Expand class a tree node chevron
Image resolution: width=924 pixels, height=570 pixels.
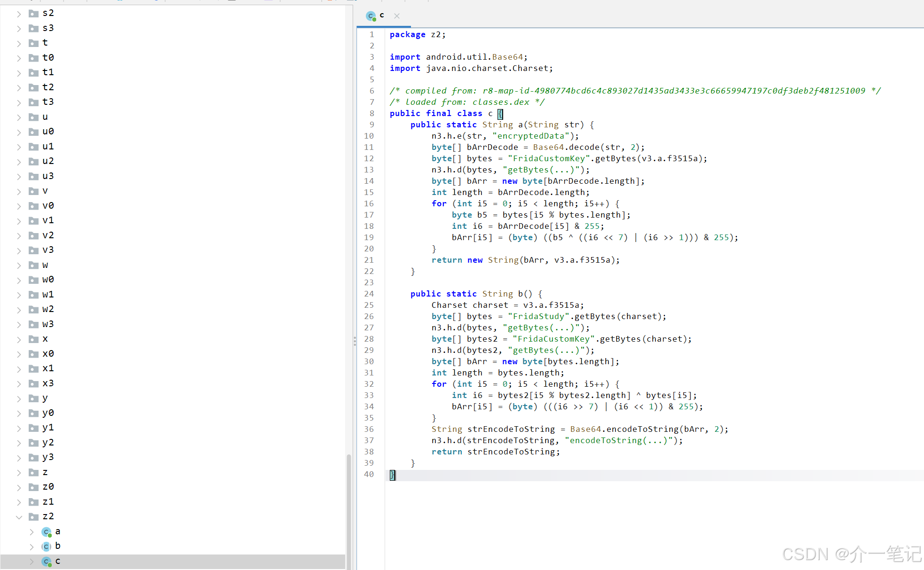(32, 531)
